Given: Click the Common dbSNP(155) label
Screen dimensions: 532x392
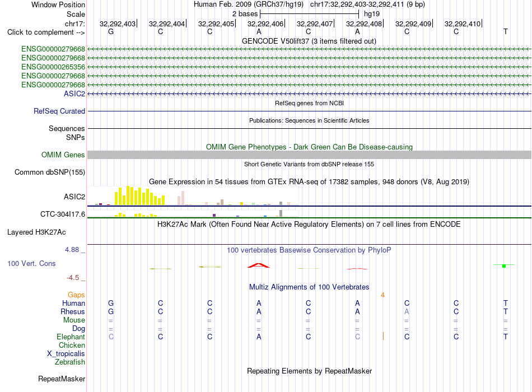Looking at the screenshot, I should tap(49, 172).
